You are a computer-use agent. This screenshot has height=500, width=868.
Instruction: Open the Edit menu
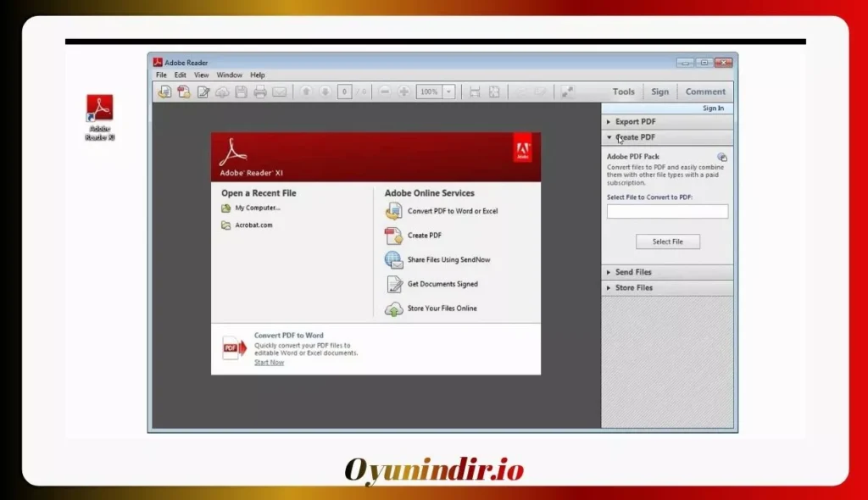(181, 75)
